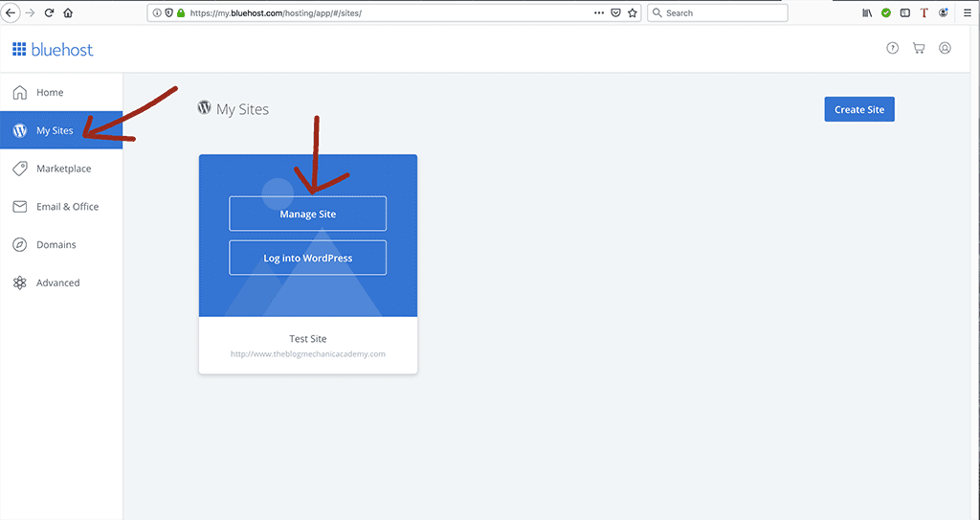Open My Sites from the sidebar
The image size is (980, 520).
click(55, 130)
